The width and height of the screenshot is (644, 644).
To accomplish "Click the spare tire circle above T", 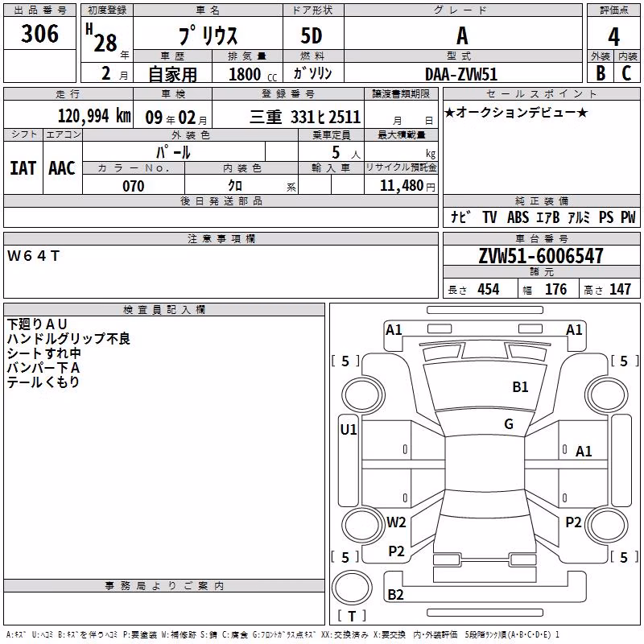I will 352,588.
